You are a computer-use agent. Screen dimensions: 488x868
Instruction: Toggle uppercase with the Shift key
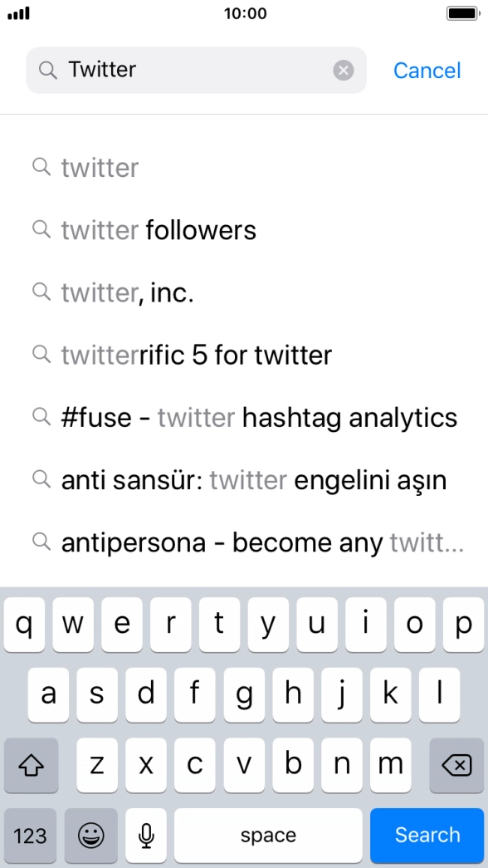click(x=31, y=765)
